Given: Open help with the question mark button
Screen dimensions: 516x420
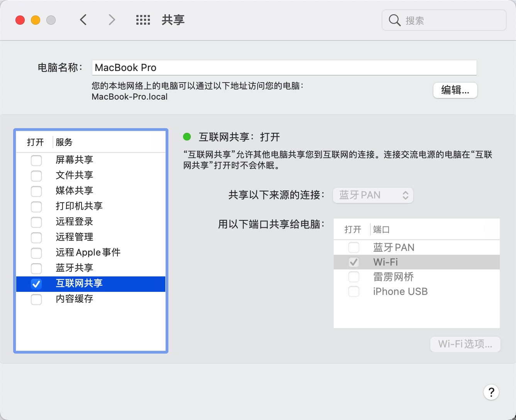Looking at the screenshot, I should click(491, 392).
